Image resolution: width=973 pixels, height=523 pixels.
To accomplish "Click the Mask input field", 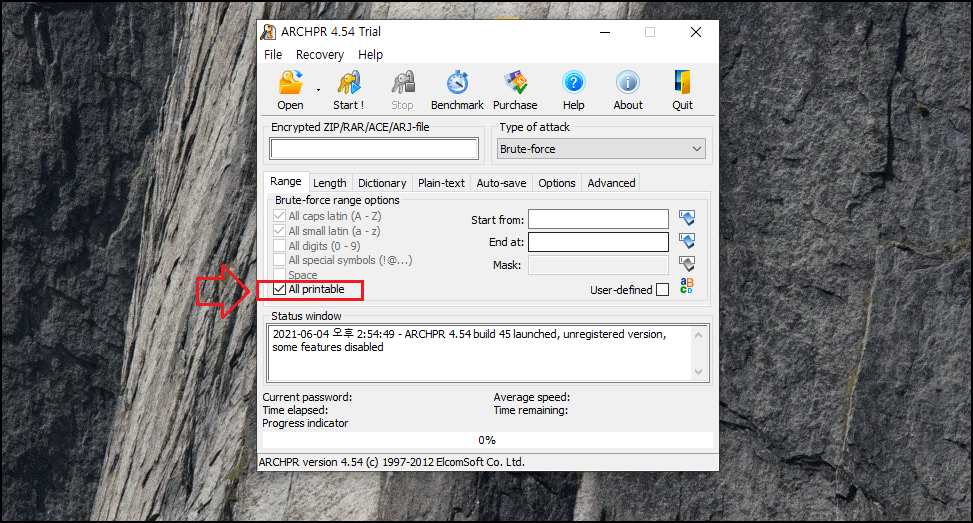I will (x=598, y=265).
